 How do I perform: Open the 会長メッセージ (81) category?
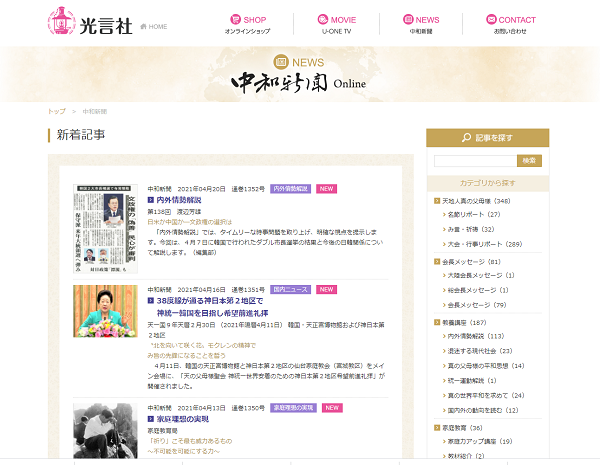point(471,262)
